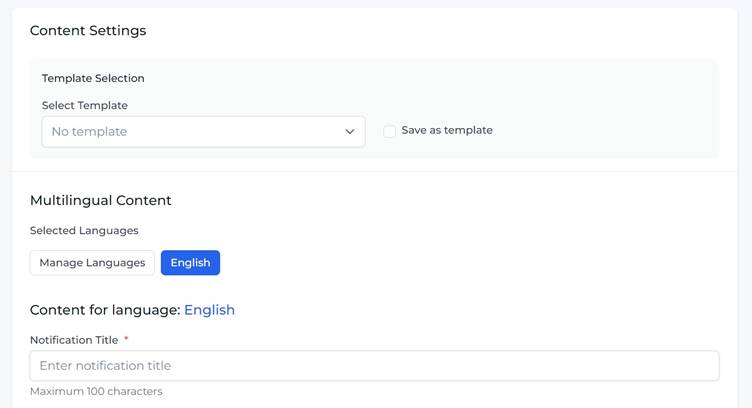
Task: Click the 'Content for language:' text
Action: point(105,310)
